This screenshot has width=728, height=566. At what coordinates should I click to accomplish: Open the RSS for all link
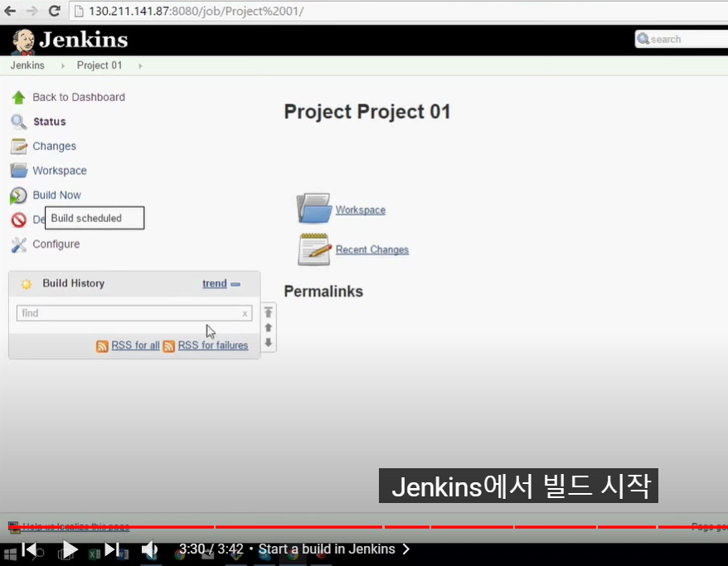click(135, 346)
